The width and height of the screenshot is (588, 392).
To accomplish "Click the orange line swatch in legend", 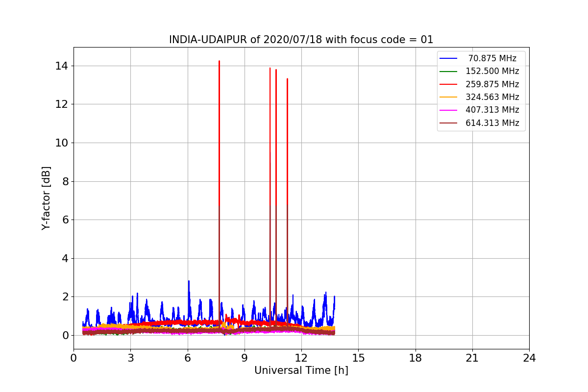I will 449,97.
